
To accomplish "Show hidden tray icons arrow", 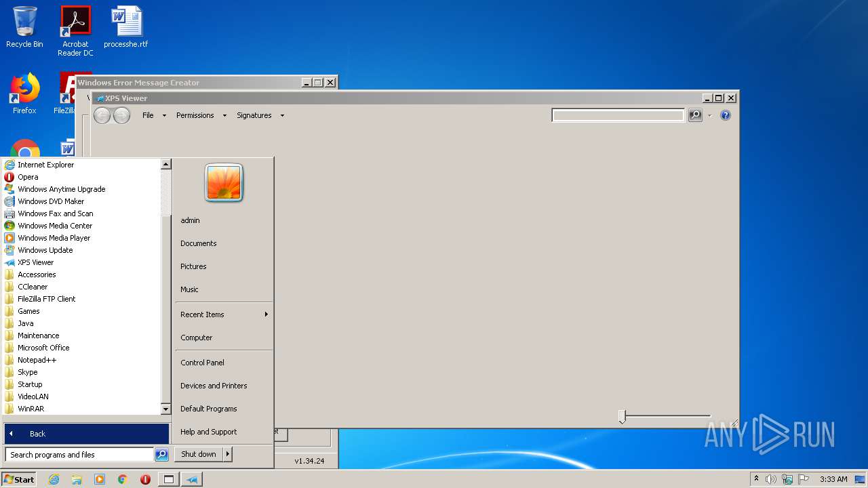I will pos(757,479).
